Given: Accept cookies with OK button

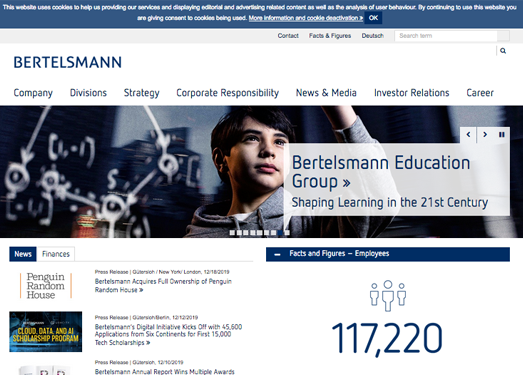Looking at the screenshot, I should (373, 18).
